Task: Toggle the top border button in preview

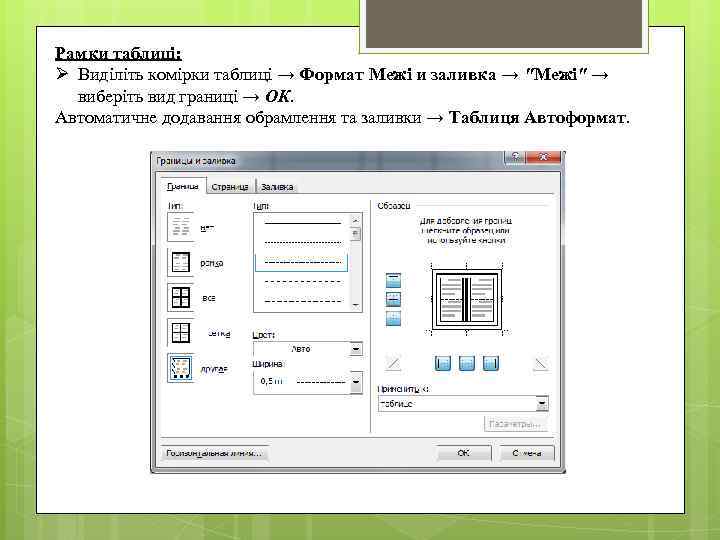Action: pyautogui.click(x=393, y=280)
